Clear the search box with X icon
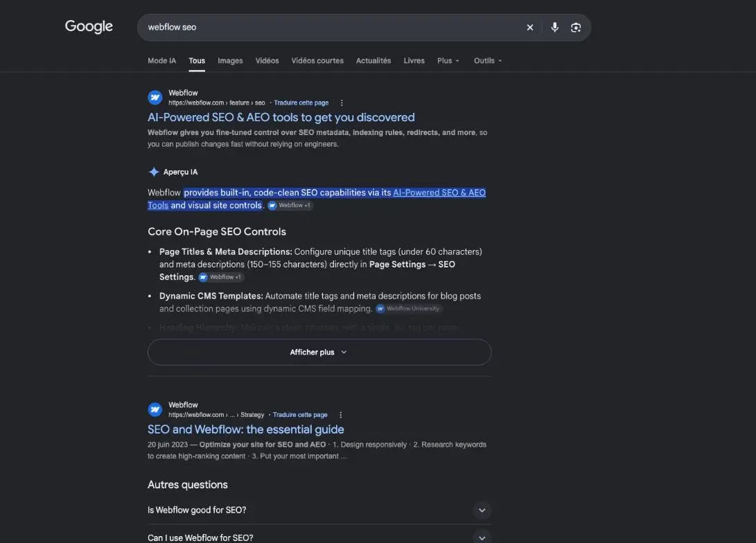Image resolution: width=756 pixels, height=543 pixels. (x=530, y=28)
